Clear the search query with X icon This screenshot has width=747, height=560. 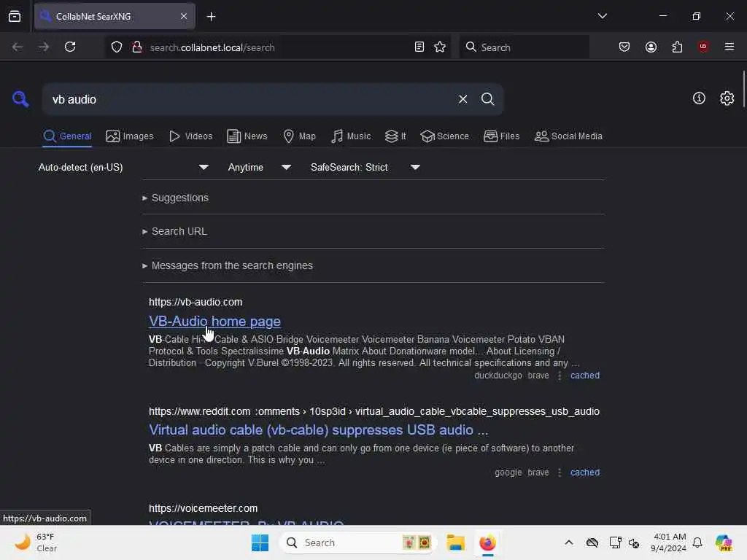[462, 99]
